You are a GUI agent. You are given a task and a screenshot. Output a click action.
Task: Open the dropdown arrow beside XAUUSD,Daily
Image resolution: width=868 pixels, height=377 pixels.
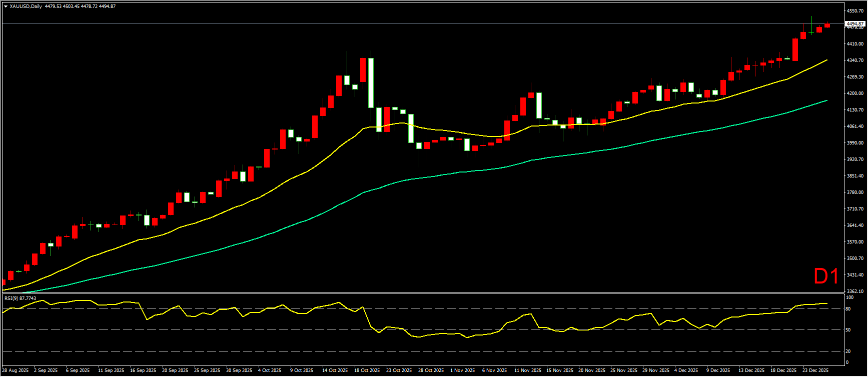click(6, 6)
